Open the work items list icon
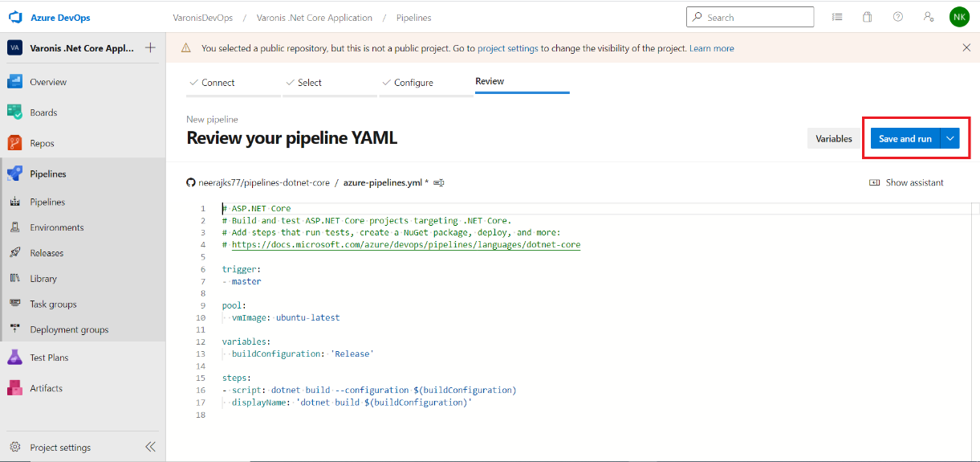Viewport: 980px width, 462px height. coord(837,17)
